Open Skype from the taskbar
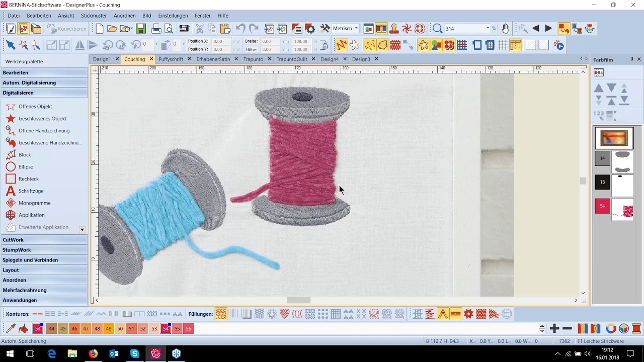The height and width of the screenshot is (362, 644). point(134,353)
